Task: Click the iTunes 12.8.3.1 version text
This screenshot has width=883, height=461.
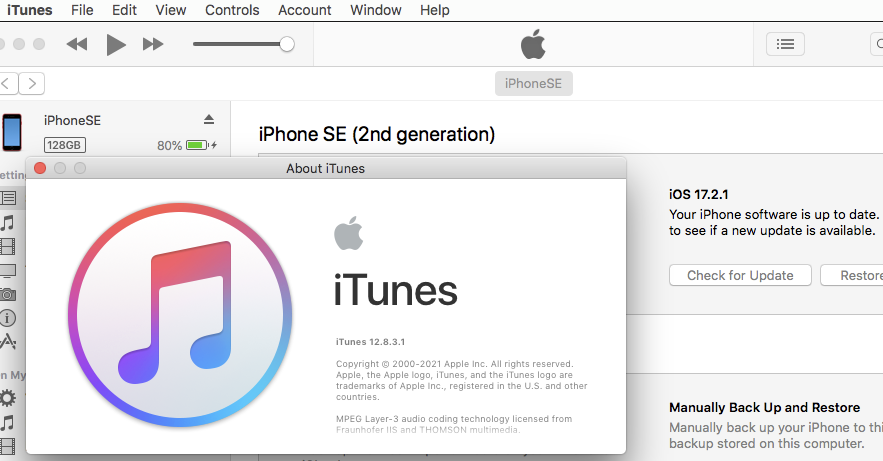Action: coord(371,342)
